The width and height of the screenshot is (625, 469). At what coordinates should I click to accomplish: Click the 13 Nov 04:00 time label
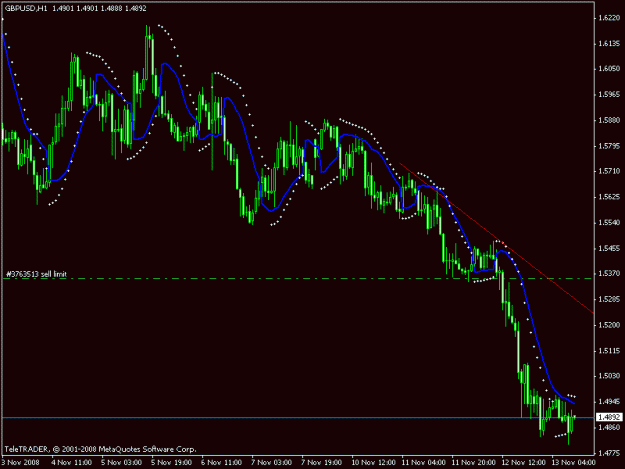[574, 462]
